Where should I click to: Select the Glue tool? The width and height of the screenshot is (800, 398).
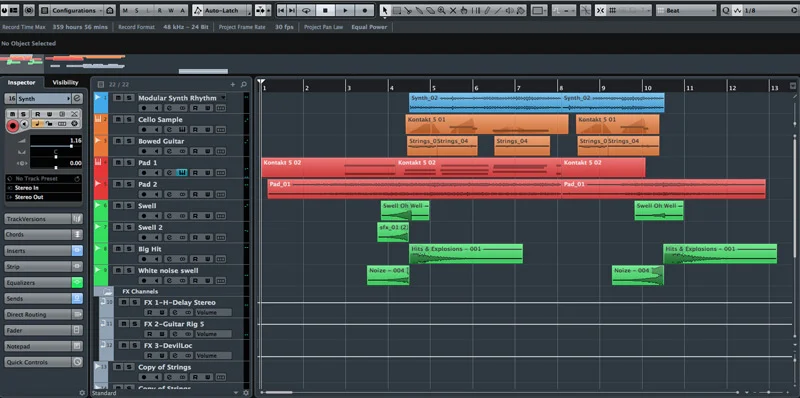[x=418, y=10]
